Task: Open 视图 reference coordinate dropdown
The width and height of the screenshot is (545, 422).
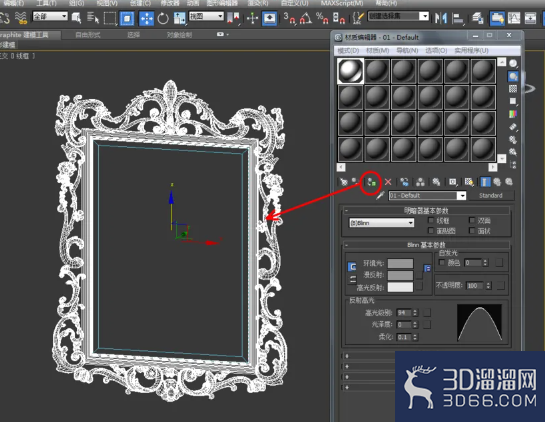Action: [x=206, y=16]
